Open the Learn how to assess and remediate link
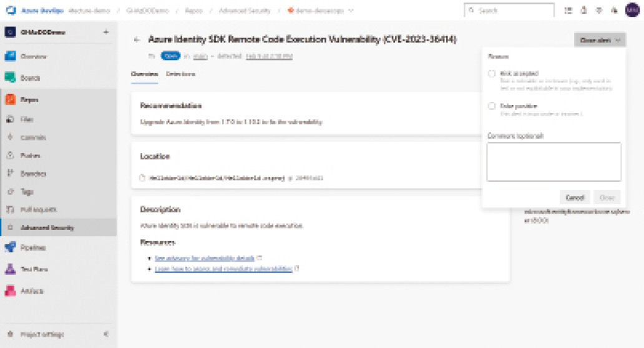The width and height of the screenshot is (644, 348). click(223, 269)
